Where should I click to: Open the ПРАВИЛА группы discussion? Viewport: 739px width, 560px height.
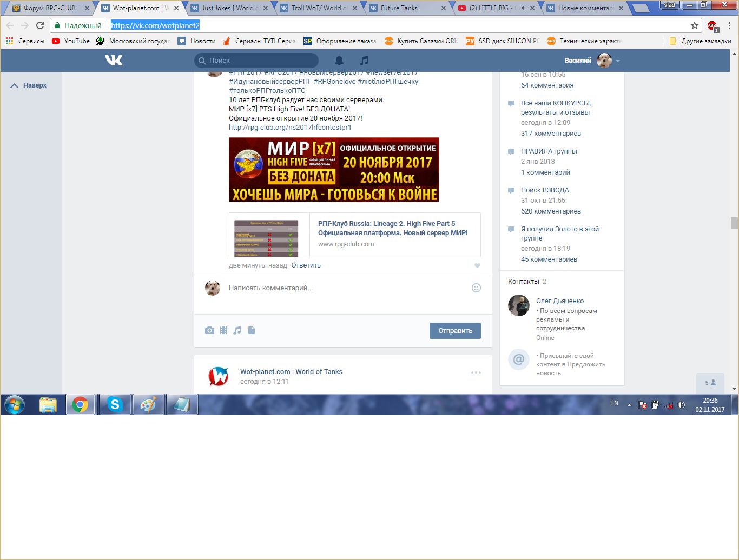[x=549, y=151]
